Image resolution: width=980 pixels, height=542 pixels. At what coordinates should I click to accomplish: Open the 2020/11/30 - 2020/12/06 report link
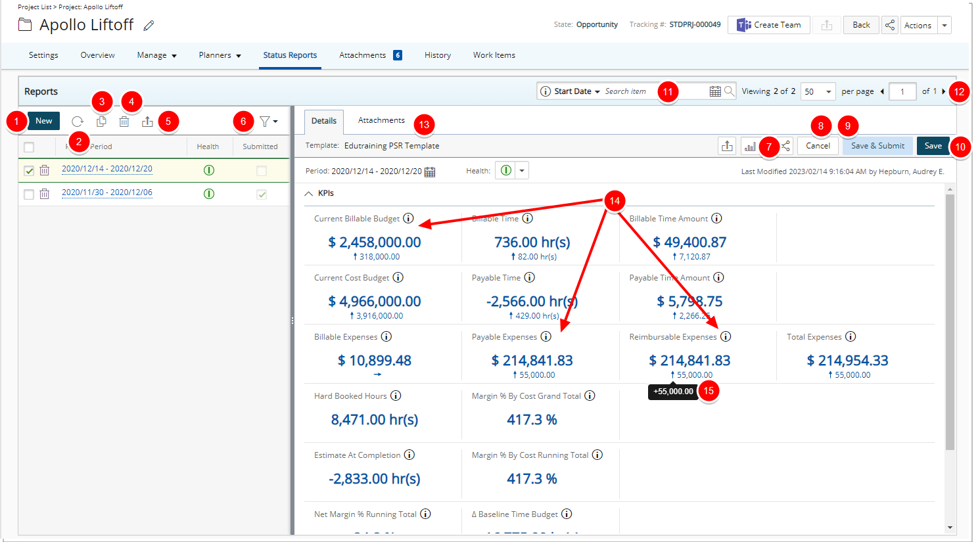pyautogui.click(x=107, y=192)
